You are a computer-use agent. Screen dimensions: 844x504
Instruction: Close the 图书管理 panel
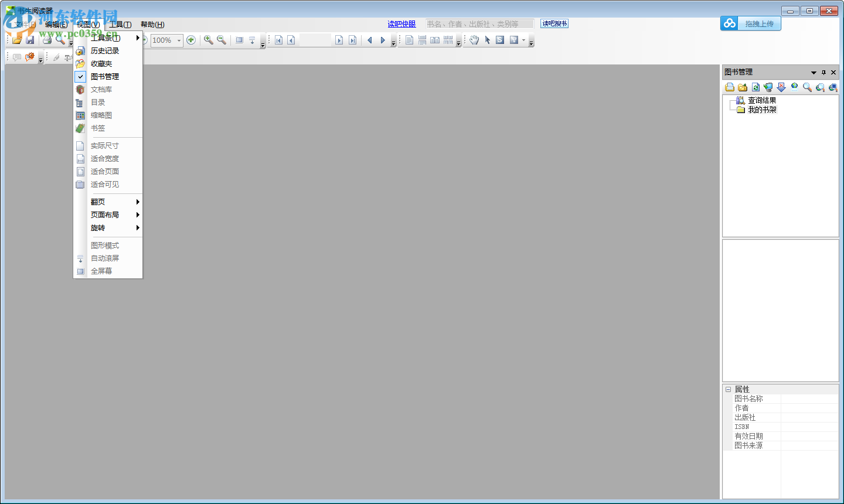point(833,72)
